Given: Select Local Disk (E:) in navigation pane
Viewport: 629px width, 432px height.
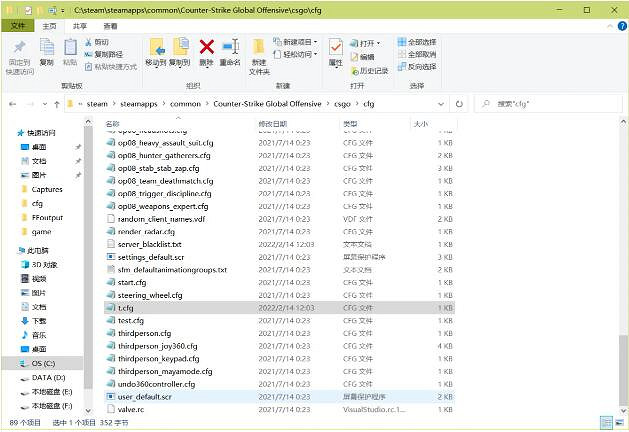Looking at the screenshot, I should click(52, 392).
